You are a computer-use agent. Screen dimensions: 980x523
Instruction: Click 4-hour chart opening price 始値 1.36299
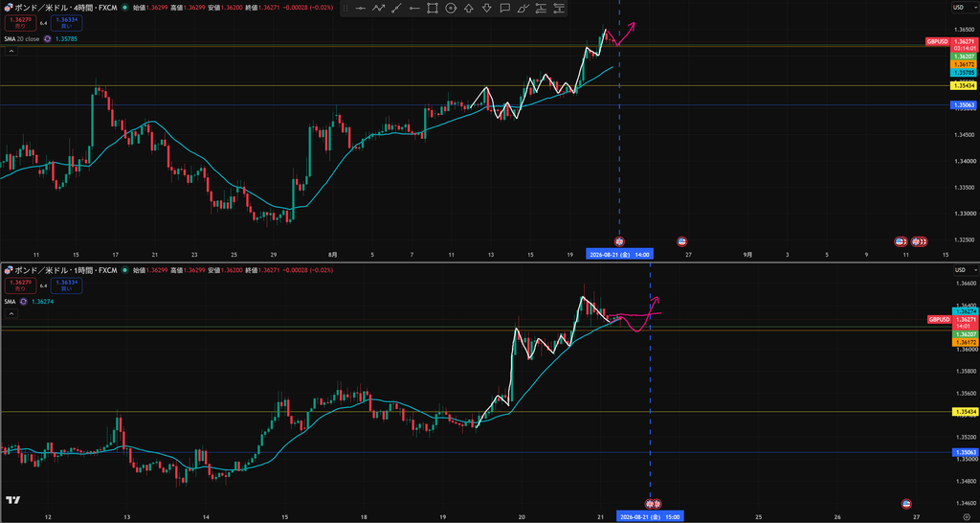pyautogui.click(x=150, y=8)
